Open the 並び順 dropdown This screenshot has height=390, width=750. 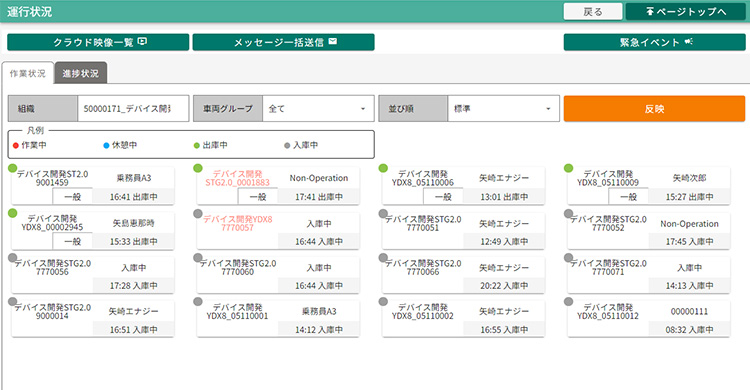[x=503, y=109]
